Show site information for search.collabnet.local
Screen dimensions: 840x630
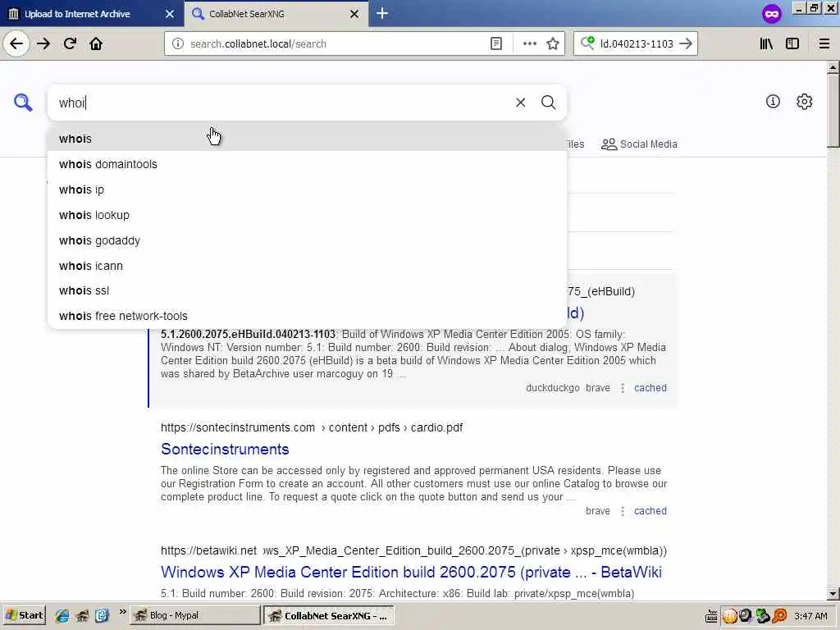tap(178, 44)
